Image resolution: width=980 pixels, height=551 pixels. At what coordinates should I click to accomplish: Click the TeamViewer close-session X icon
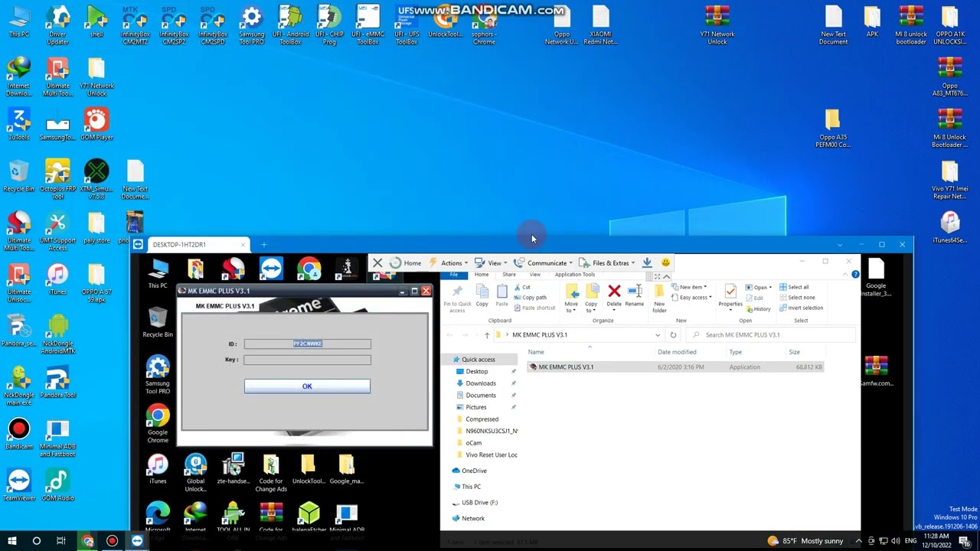[x=377, y=262]
